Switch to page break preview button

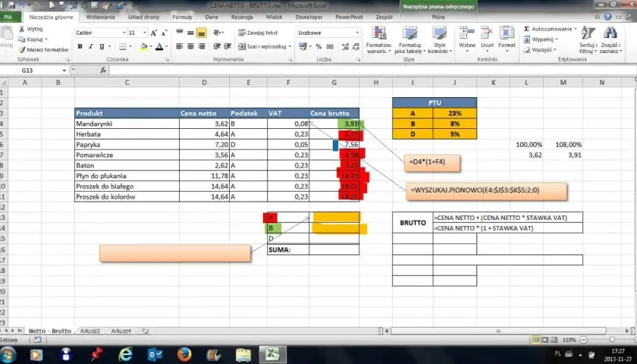pos(554,340)
